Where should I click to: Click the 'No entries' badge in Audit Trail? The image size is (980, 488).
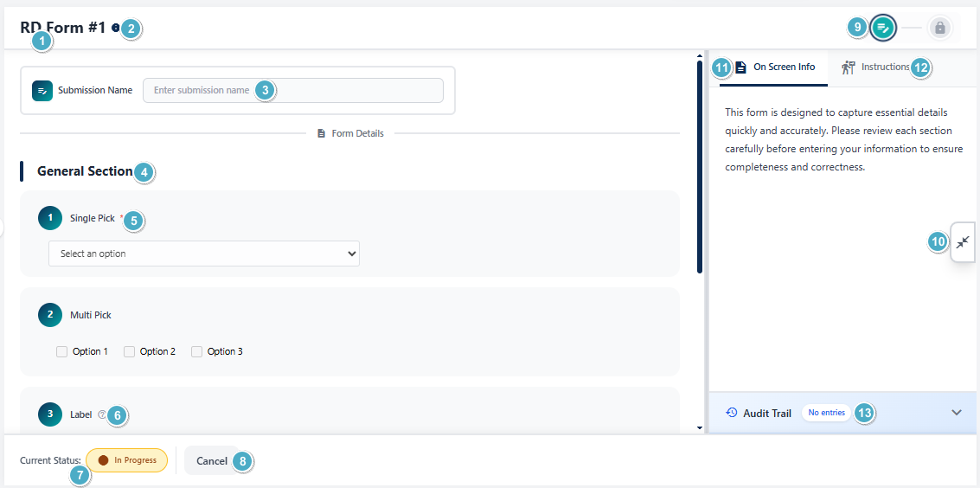coord(826,413)
